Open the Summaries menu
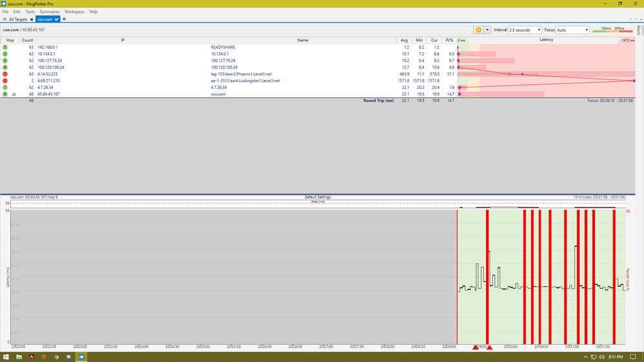This screenshot has width=644, height=362. pyautogui.click(x=50, y=12)
